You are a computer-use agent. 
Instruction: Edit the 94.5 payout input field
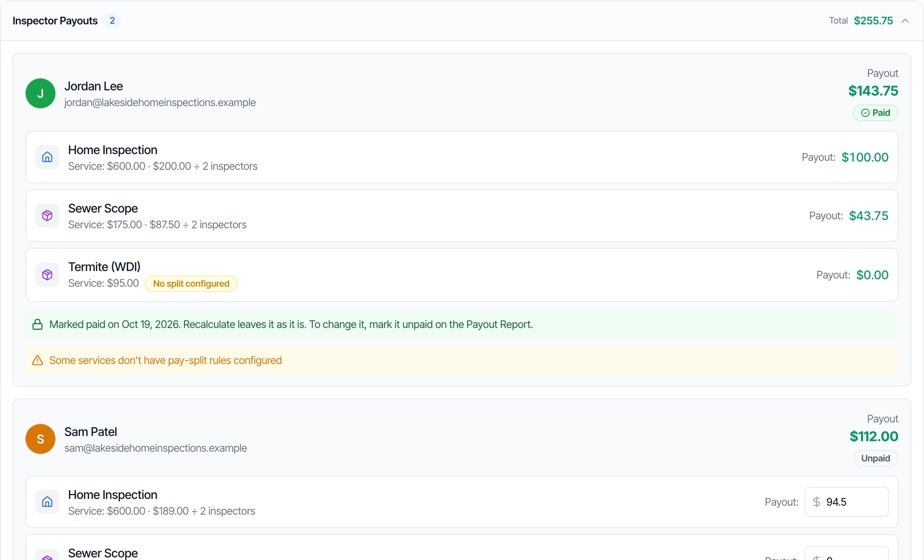(x=846, y=502)
